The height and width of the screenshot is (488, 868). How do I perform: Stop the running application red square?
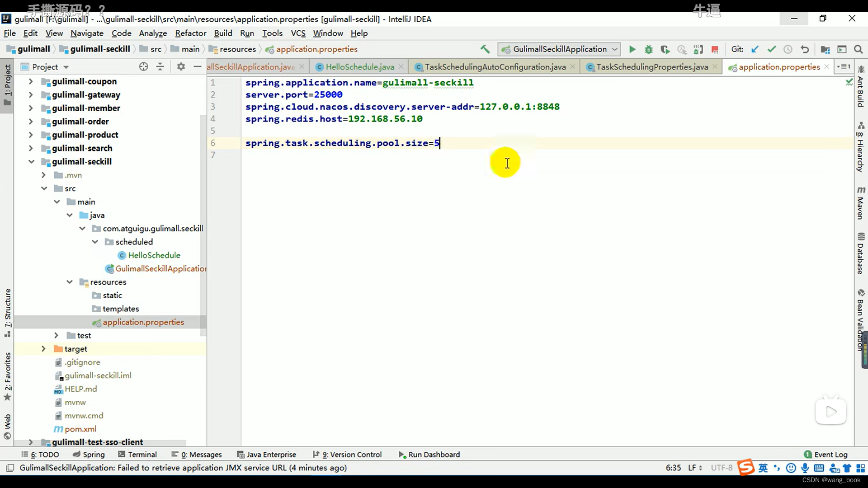[715, 49]
